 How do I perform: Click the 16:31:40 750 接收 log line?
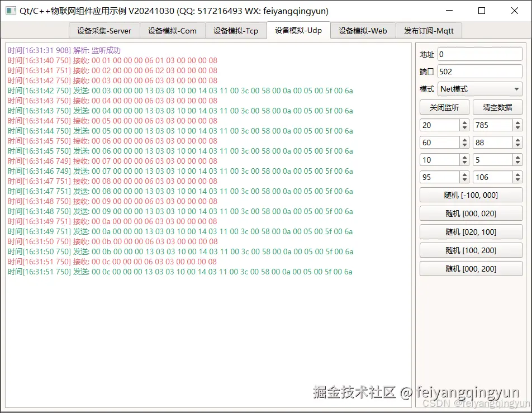(112, 61)
